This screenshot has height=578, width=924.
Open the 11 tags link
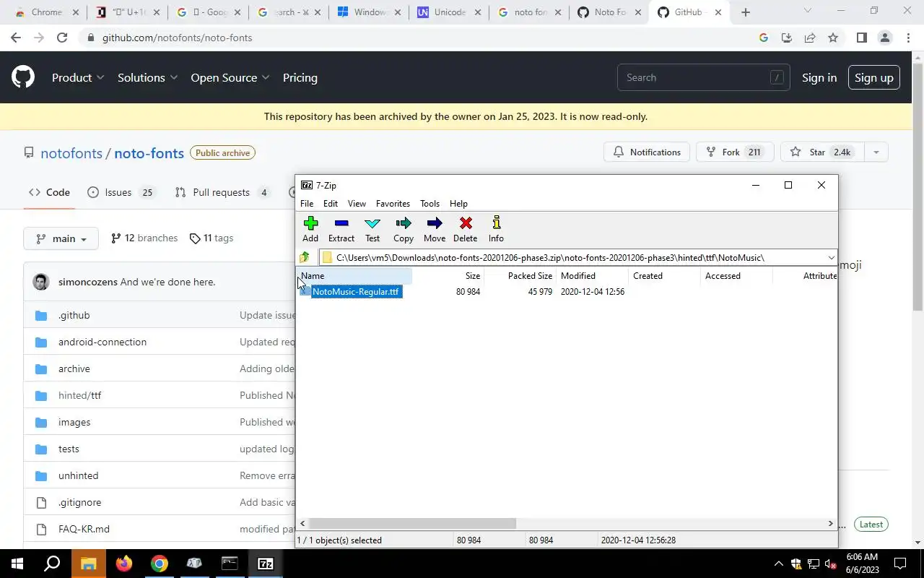(x=211, y=238)
